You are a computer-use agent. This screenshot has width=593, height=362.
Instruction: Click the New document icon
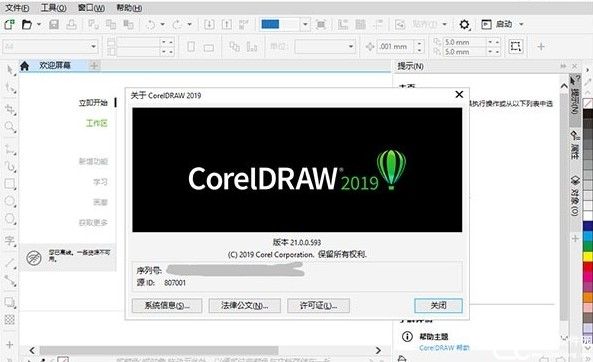point(9,25)
